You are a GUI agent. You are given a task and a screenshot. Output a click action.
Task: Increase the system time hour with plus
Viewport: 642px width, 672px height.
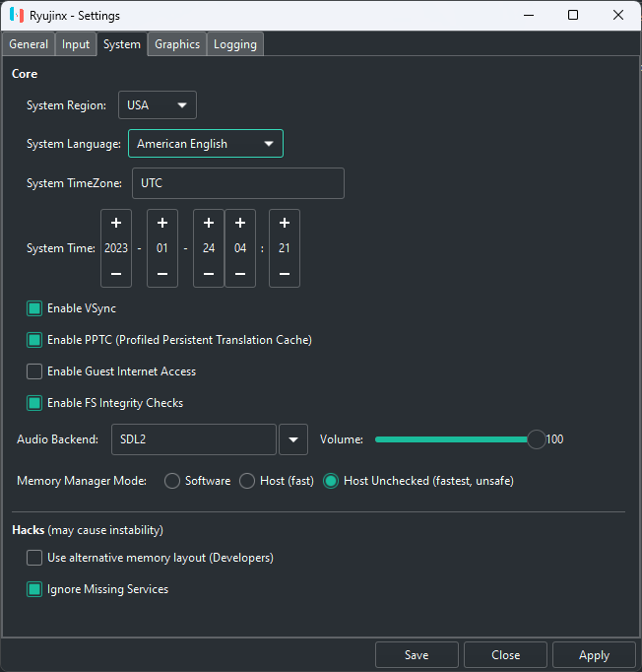[x=240, y=223]
